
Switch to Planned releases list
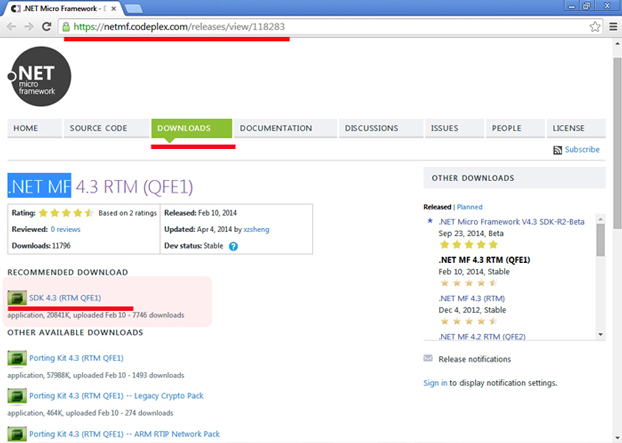(469, 207)
